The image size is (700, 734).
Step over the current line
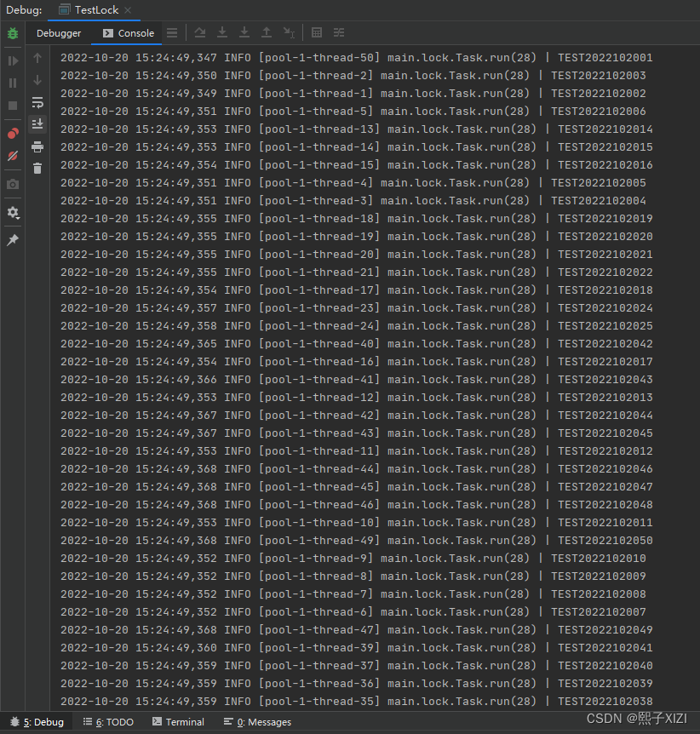point(200,32)
